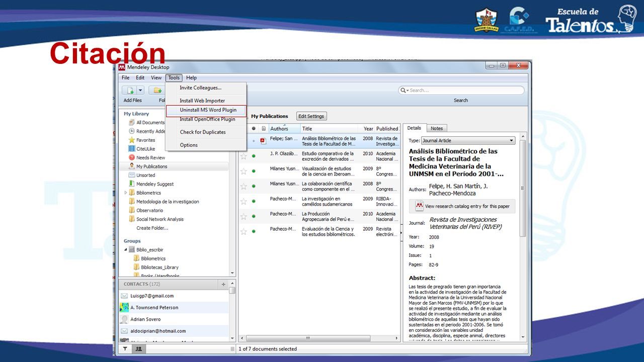
Task: Sort by the Published In column header
Action: (387, 129)
